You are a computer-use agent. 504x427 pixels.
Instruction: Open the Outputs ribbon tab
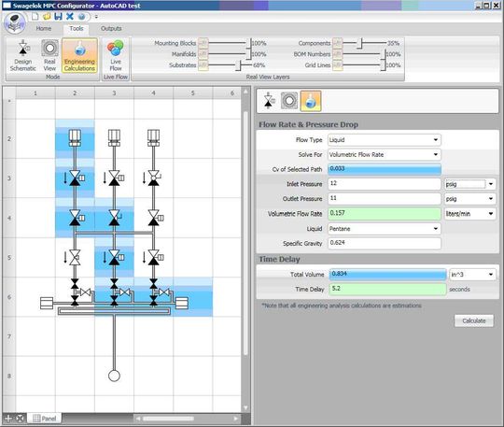tap(111, 29)
